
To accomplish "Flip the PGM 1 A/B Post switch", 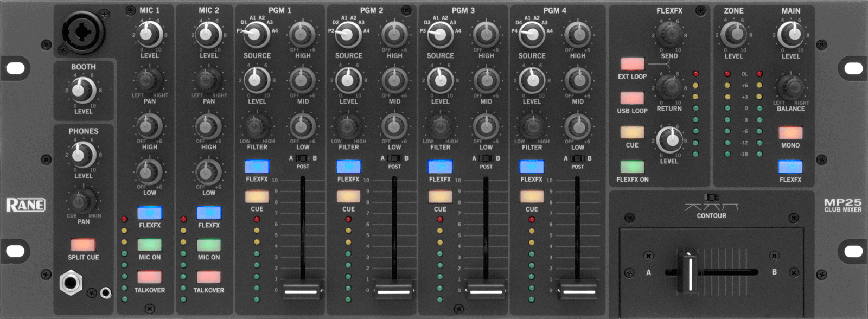I will 303,158.
